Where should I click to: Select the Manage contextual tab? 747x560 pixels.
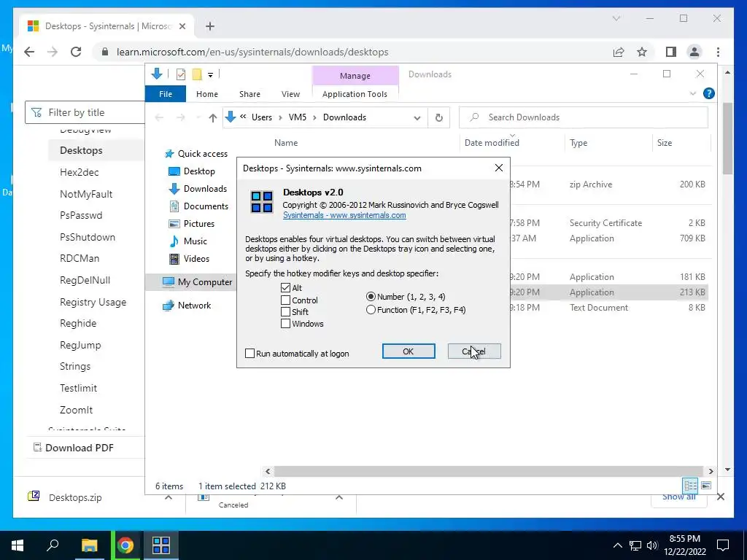(x=355, y=76)
